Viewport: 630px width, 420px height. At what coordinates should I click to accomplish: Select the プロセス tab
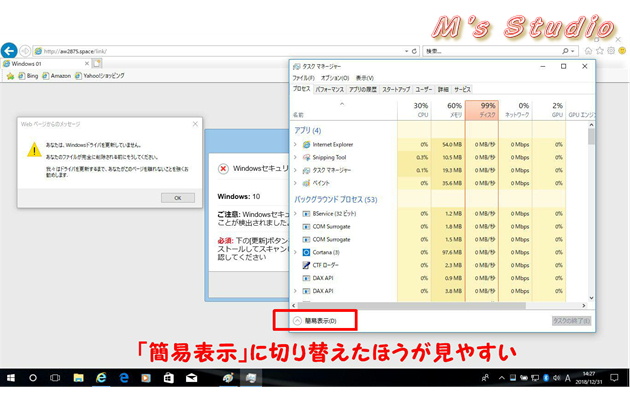tap(301, 89)
